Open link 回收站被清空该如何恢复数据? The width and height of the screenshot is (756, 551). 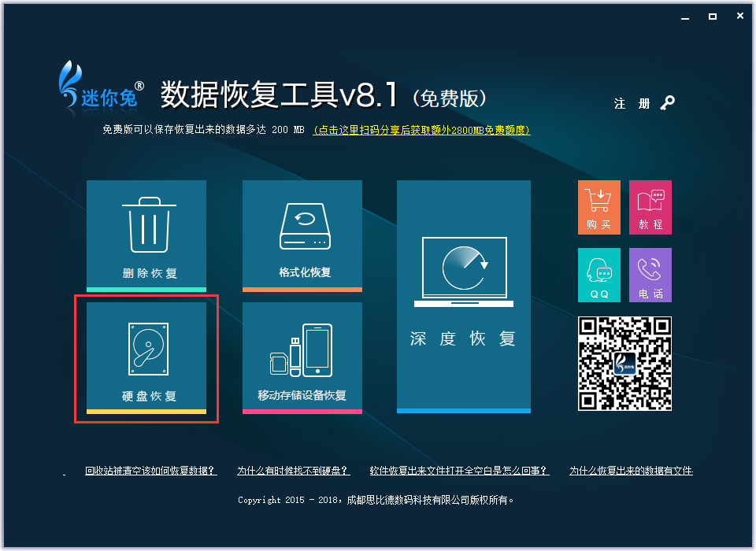(x=151, y=471)
